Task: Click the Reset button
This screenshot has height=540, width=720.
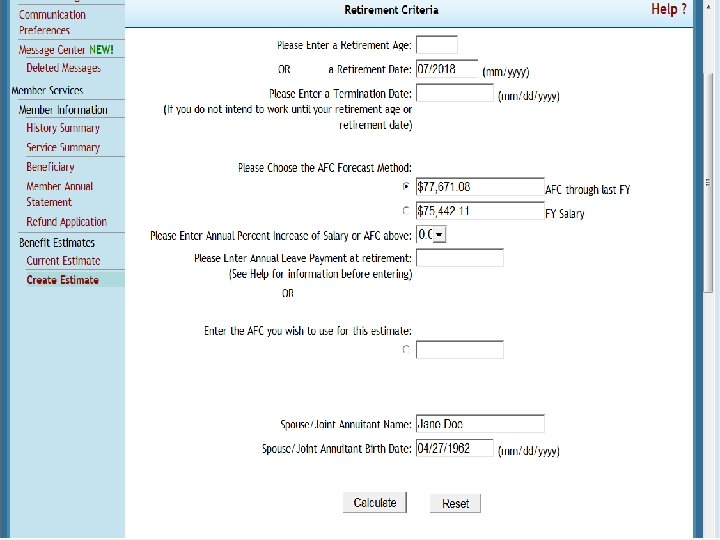Action: tap(455, 503)
